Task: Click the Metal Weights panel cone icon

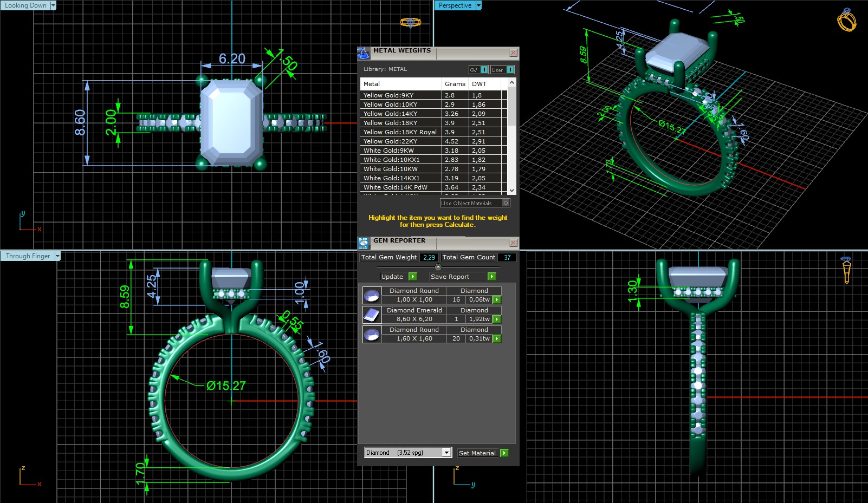Action: coord(364,53)
